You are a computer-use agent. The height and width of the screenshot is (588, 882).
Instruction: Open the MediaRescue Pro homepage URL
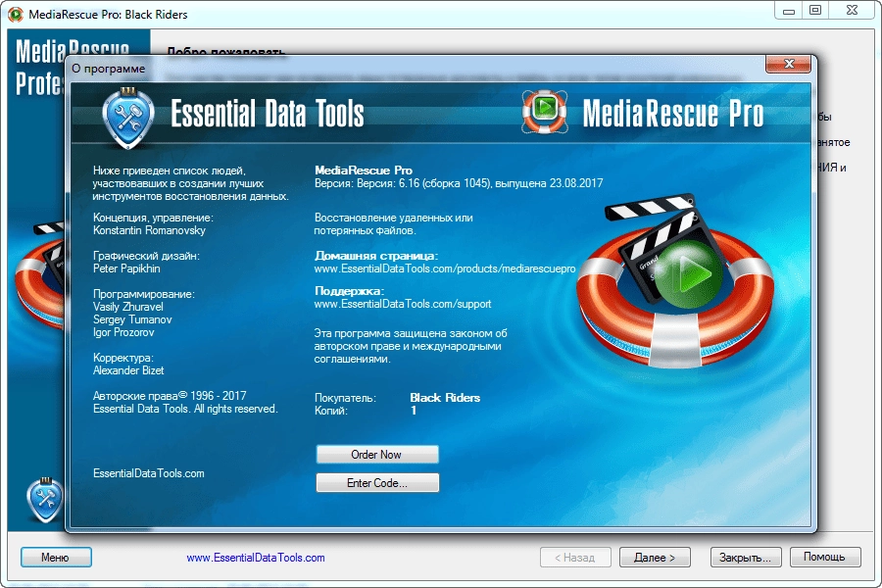tap(444, 269)
